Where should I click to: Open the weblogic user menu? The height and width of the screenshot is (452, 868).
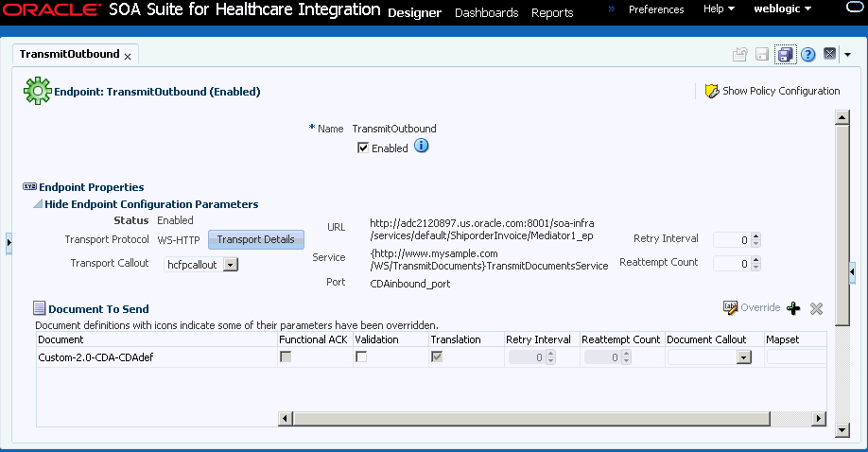(x=782, y=9)
